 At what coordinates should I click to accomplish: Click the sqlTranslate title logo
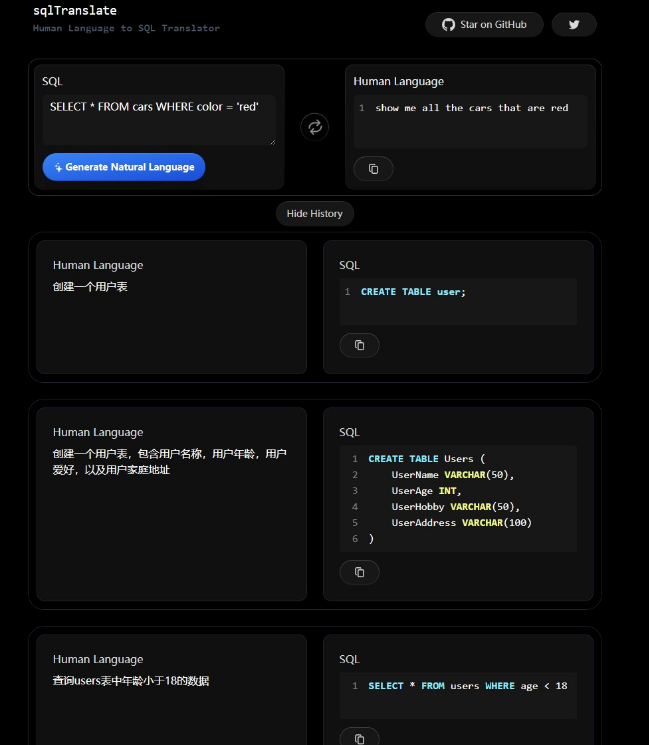coord(74,11)
